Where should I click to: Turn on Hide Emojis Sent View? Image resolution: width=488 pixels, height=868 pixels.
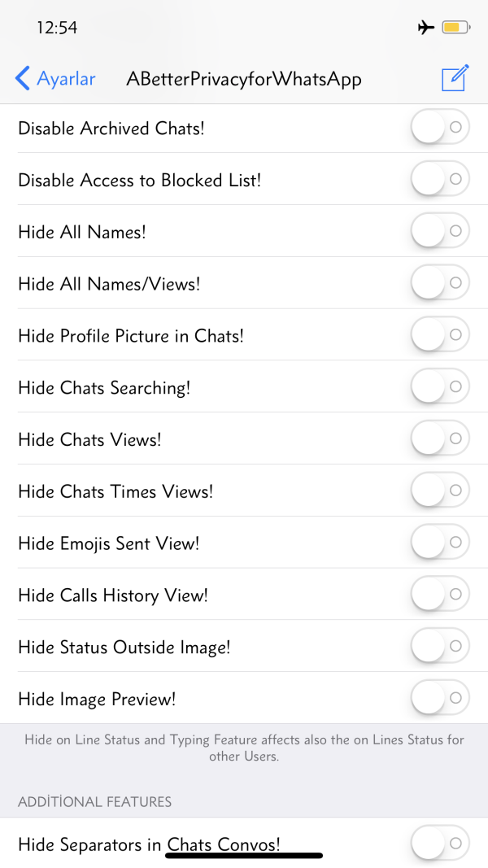(440, 543)
